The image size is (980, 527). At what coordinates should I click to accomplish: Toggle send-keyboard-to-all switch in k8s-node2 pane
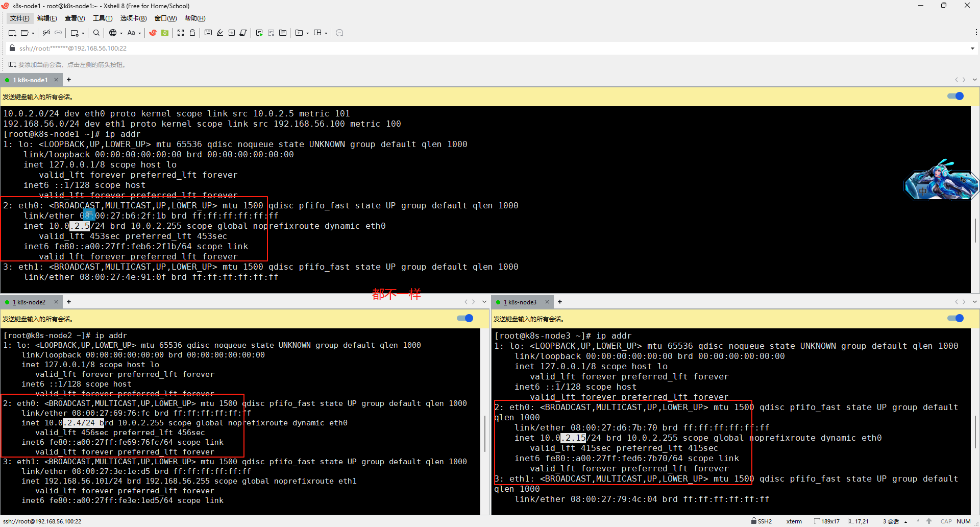coord(465,318)
